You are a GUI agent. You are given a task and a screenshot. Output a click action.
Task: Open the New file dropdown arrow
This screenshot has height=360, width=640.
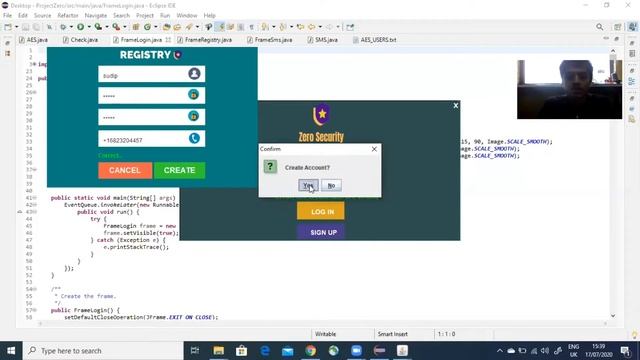coord(17,27)
